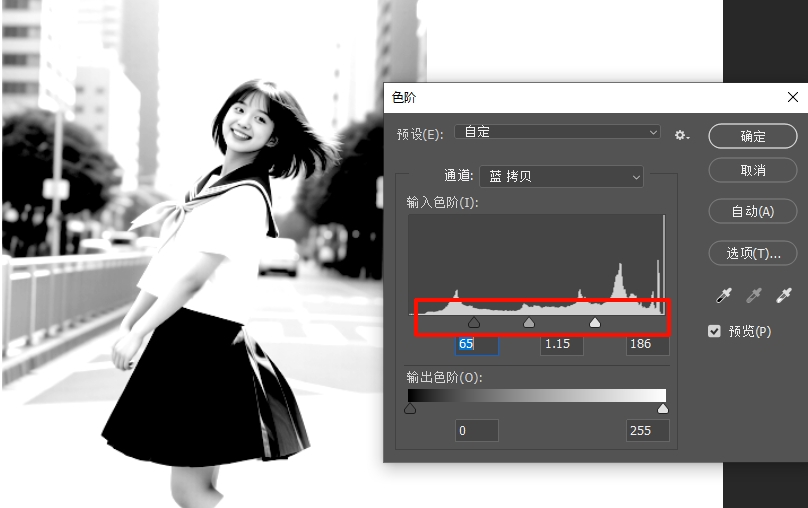Open 选项(T)... options button
The image size is (808, 508).
tap(753, 253)
